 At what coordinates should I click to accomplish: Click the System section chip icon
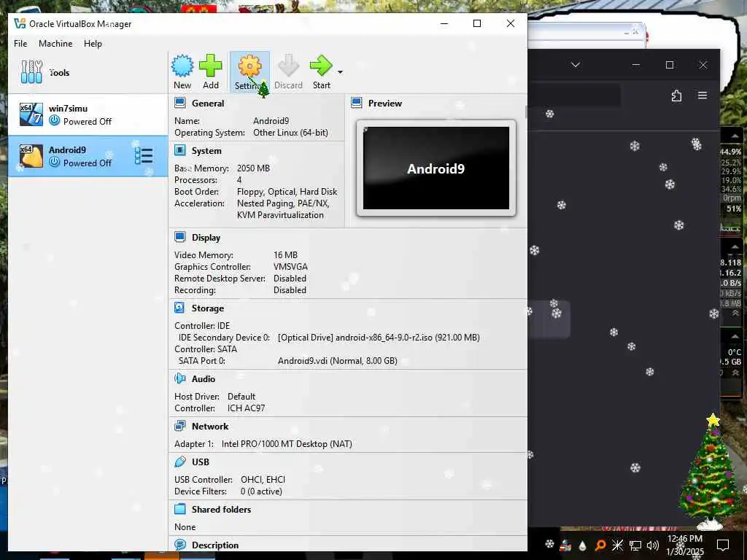(x=180, y=150)
